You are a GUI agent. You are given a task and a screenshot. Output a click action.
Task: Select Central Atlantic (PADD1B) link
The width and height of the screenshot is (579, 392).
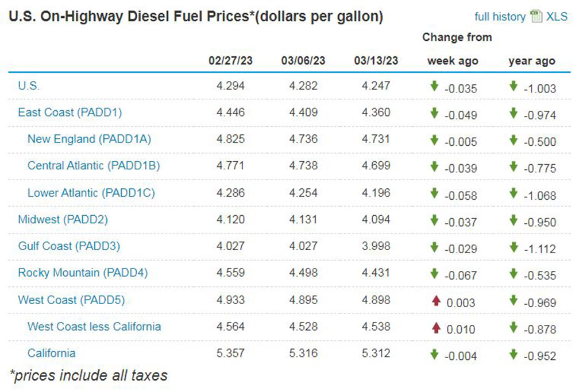[94, 166]
